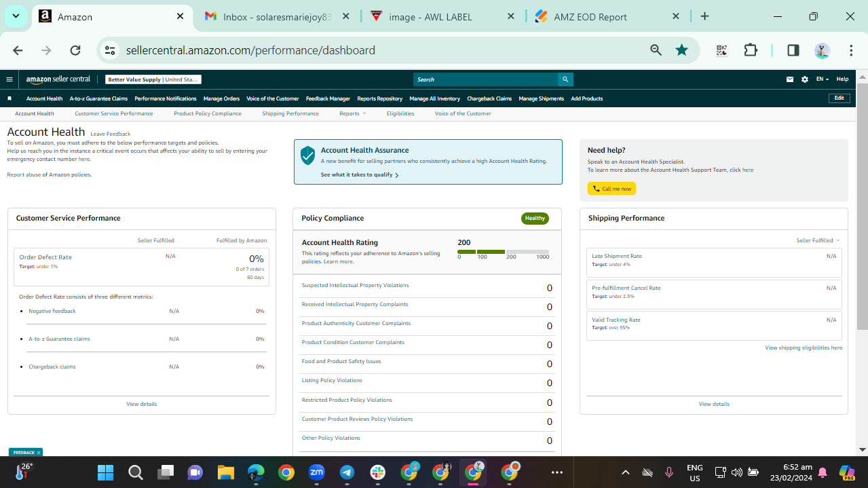Open Feedback Manager in navigation bar
Image resolution: width=868 pixels, height=488 pixels.
(328, 98)
